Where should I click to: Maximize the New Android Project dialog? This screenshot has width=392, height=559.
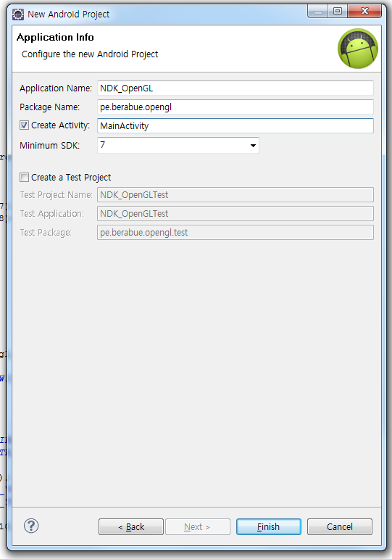coord(338,12)
